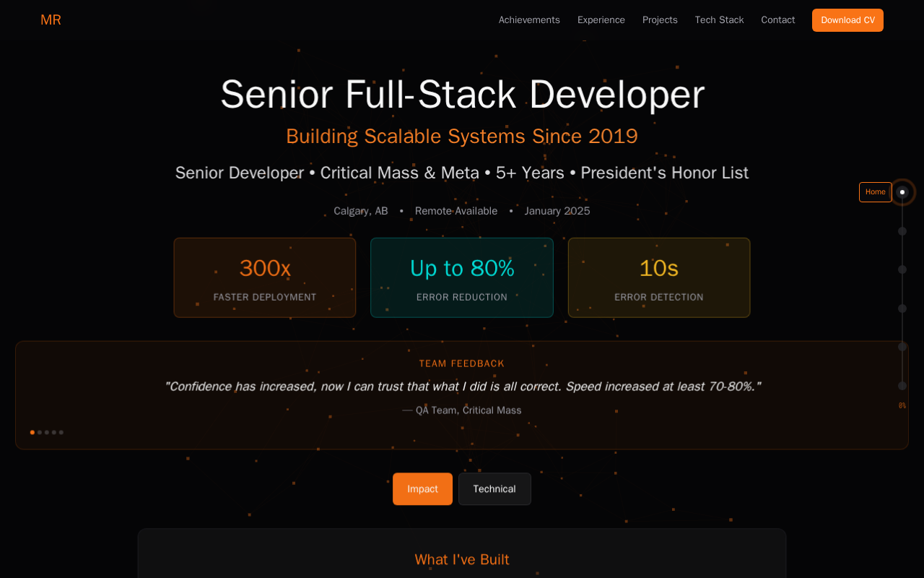Image resolution: width=924 pixels, height=578 pixels.
Task: Jump to the Contact section
Action: pos(778,20)
